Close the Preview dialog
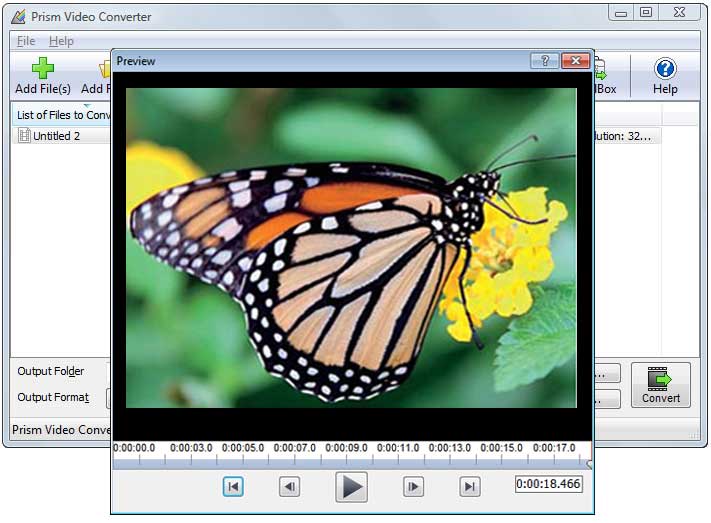 click(x=574, y=61)
